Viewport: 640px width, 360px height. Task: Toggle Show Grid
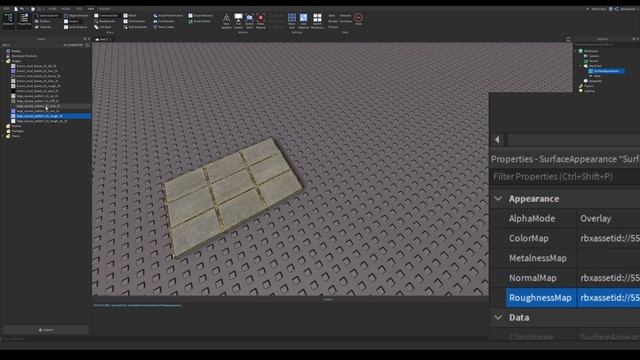pos(292,21)
